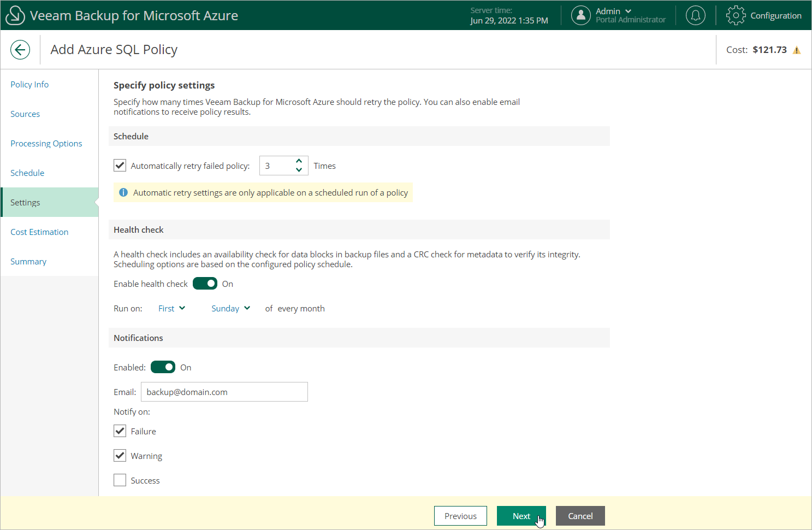The image size is (812, 530).
Task: Open the Sunday day dropdown
Action: tap(231, 308)
